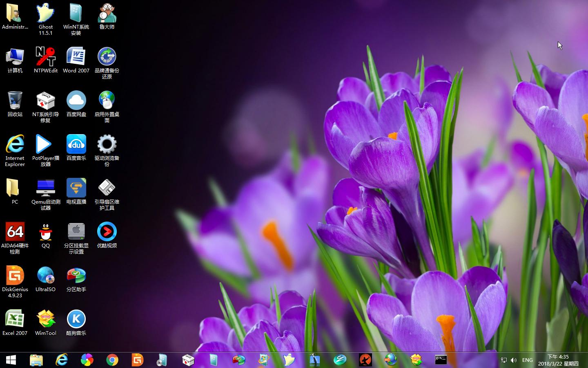Open the WinNT系统安装 desktop shortcut
The image size is (588, 368).
76,19
